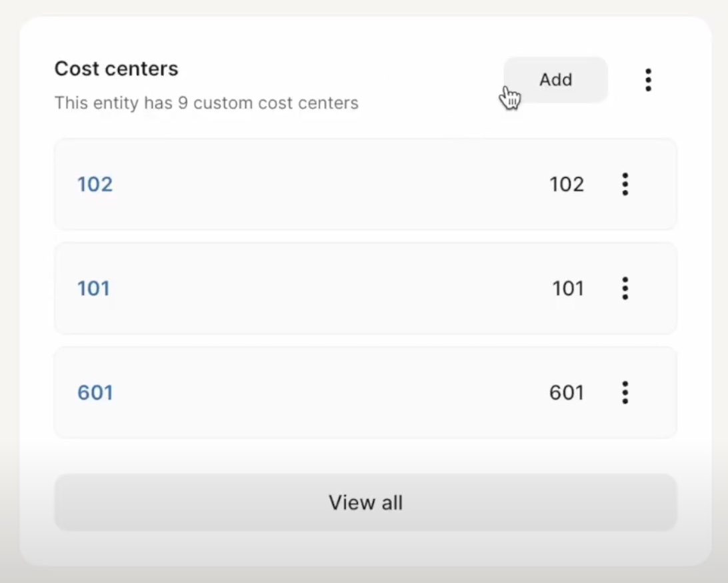Click the '9 custom cost centers' subtitle text
This screenshot has height=583, width=728.
pyautogui.click(x=268, y=103)
